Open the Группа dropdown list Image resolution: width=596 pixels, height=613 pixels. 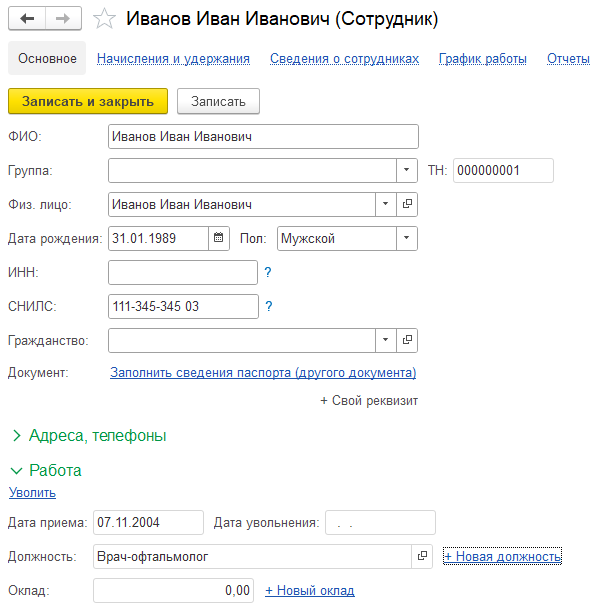(x=406, y=170)
